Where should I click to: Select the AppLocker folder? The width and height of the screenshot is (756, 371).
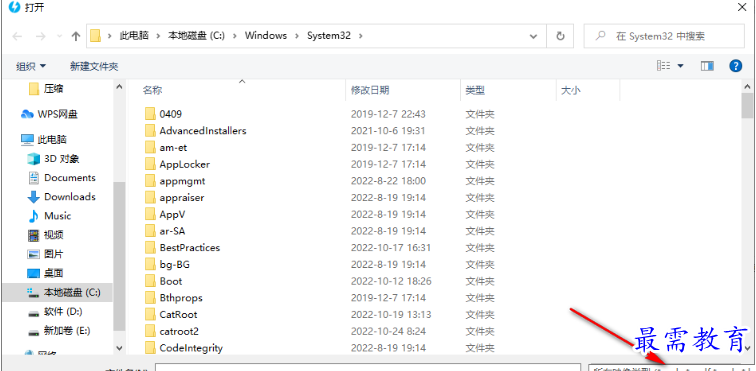(x=185, y=164)
